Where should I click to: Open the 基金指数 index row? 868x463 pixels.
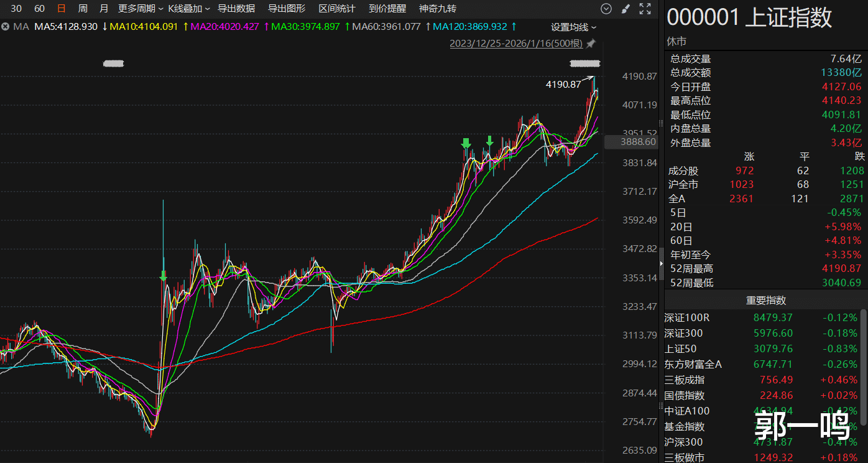pyautogui.click(x=762, y=427)
